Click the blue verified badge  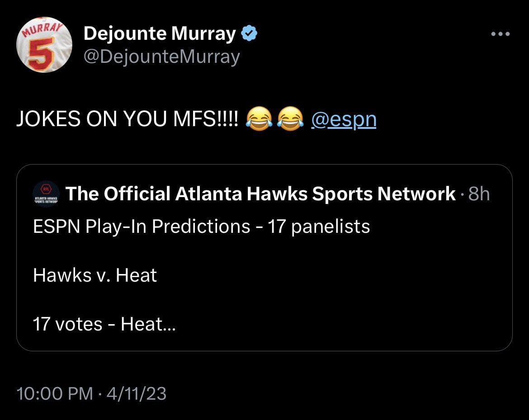point(250,33)
